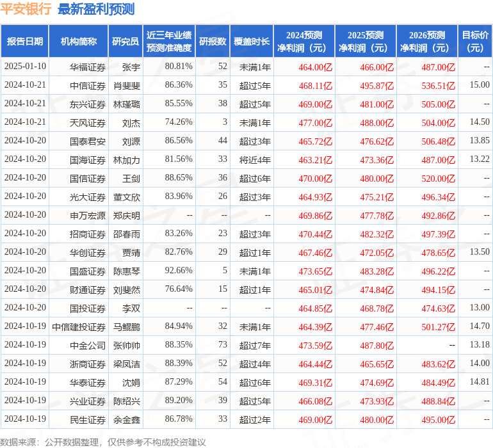493x448 pixels.
Task: Click the 2025预测净利润 header
Action: tap(366, 41)
